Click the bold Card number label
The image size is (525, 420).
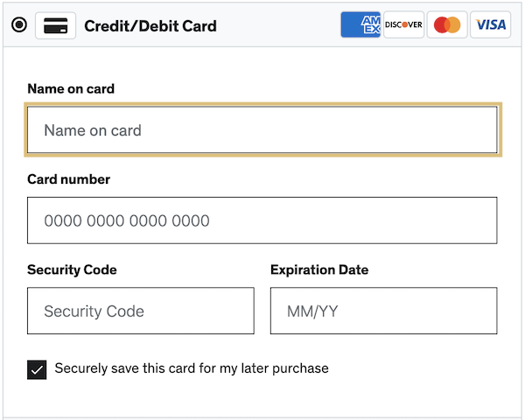[69, 179]
